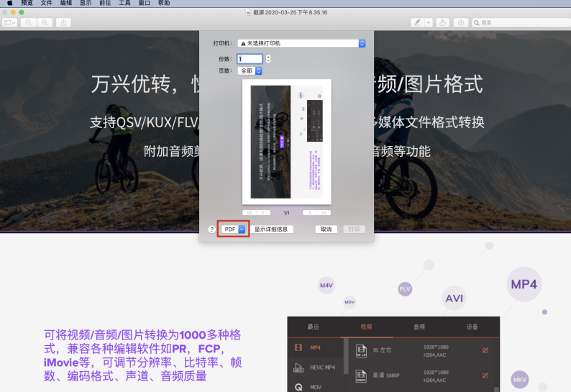Viewport: 571px width, 392px height.
Task: Open the 页数 全部 dropdown
Action: coord(250,70)
